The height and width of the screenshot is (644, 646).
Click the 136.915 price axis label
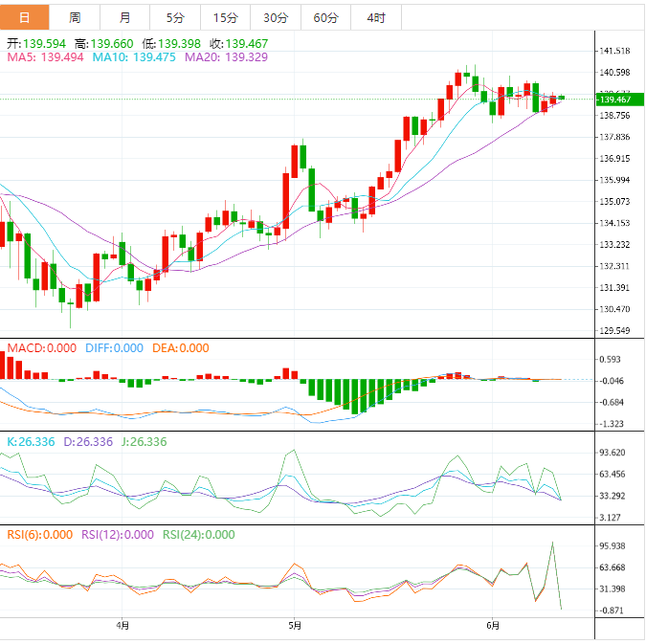click(614, 158)
